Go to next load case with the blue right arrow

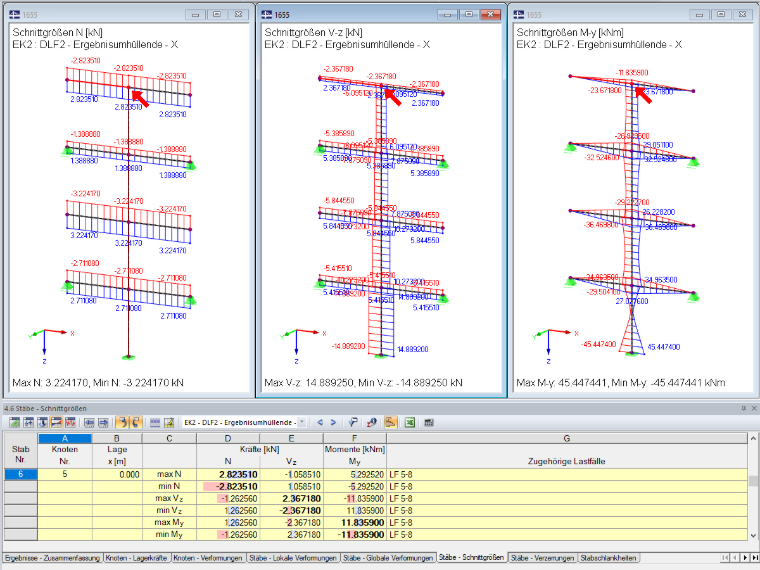333,423
